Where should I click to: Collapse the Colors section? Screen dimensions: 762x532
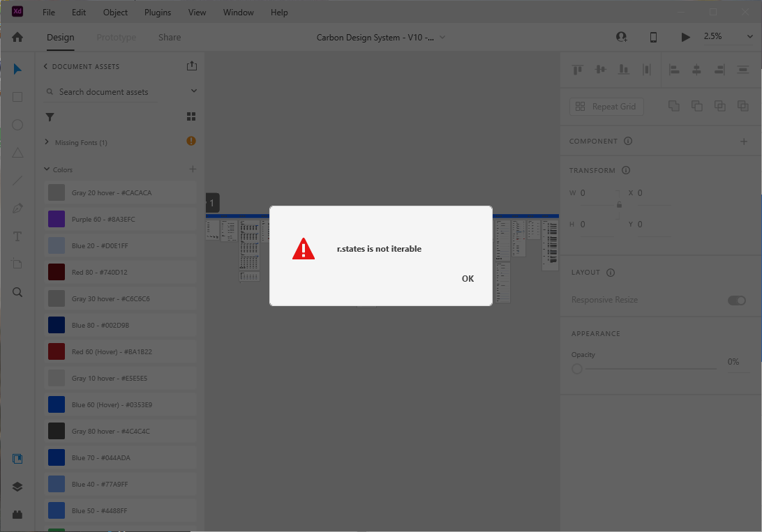tap(47, 169)
